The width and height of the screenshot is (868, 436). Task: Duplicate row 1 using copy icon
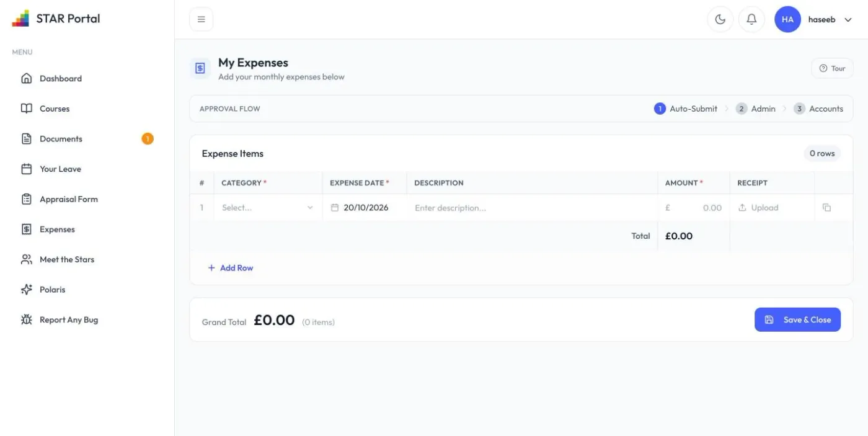coord(826,208)
